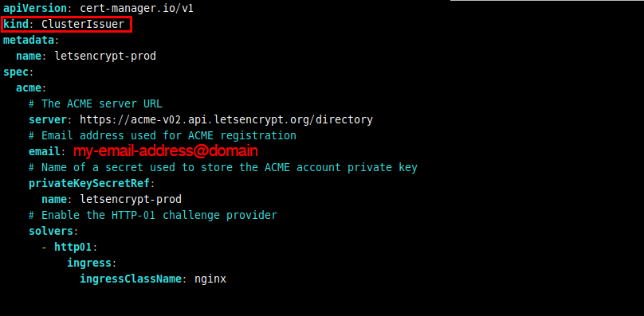Click the HTTP-01 challenge provider comment
The image size is (644, 316).
click(x=153, y=215)
